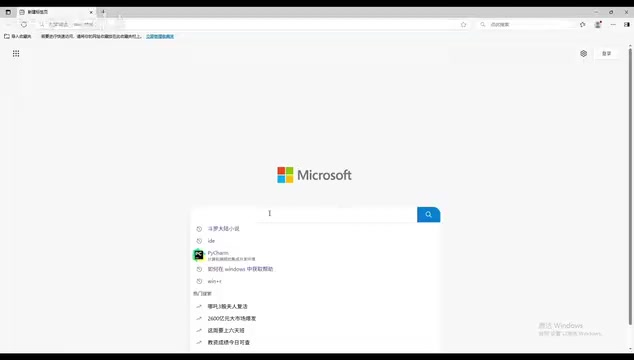This screenshot has height=360, width=634.
Task: Close the current new tab page tab
Action: click(x=91, y=12)
